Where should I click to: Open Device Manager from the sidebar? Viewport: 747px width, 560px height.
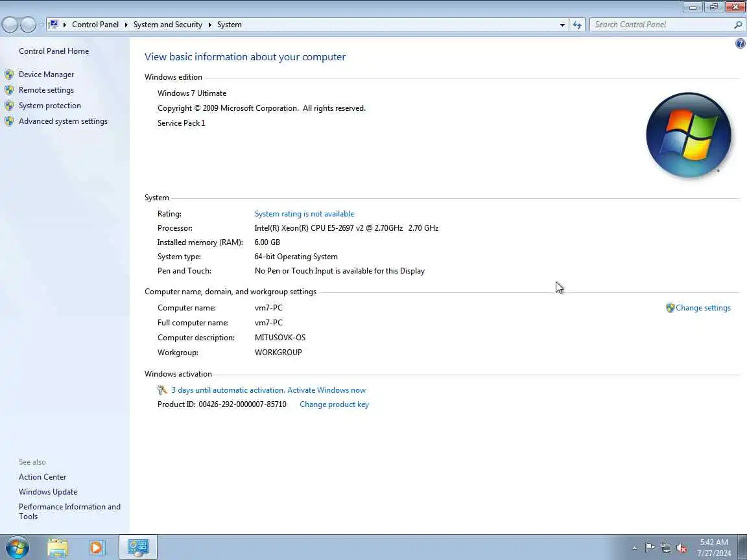pyautogui.click(x=46, y=75)
